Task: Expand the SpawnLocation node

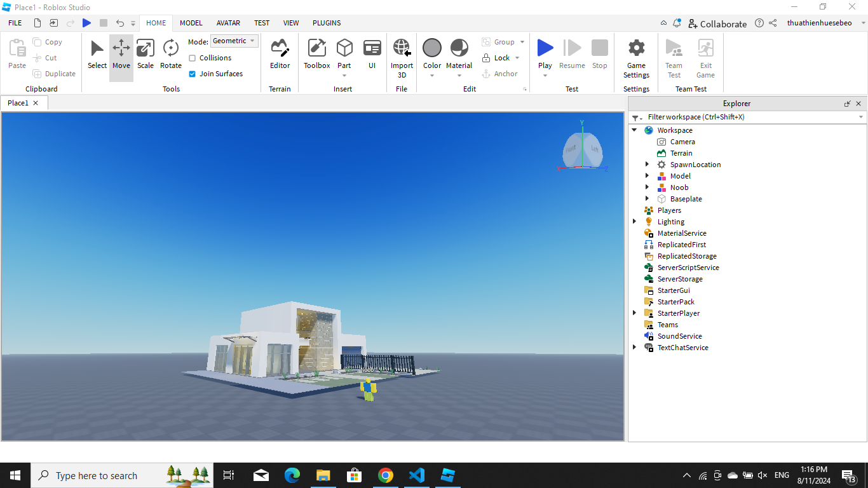Action: click(x=647, y=165)
